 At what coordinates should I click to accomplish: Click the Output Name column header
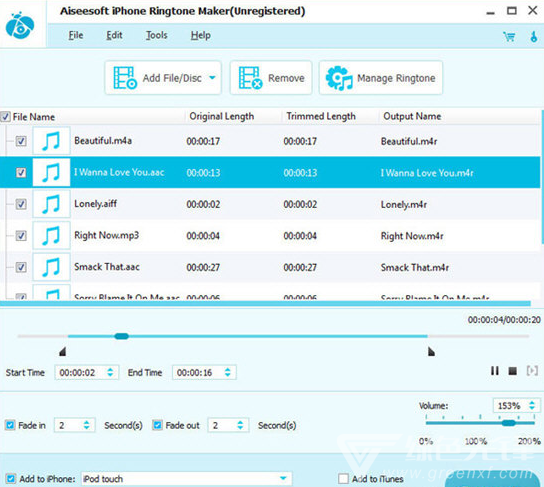412,116
